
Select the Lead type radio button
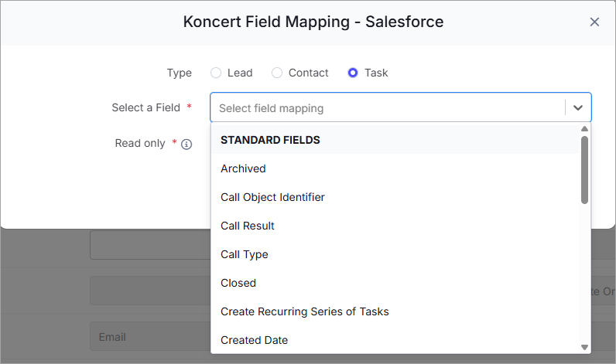click(216, 73)
